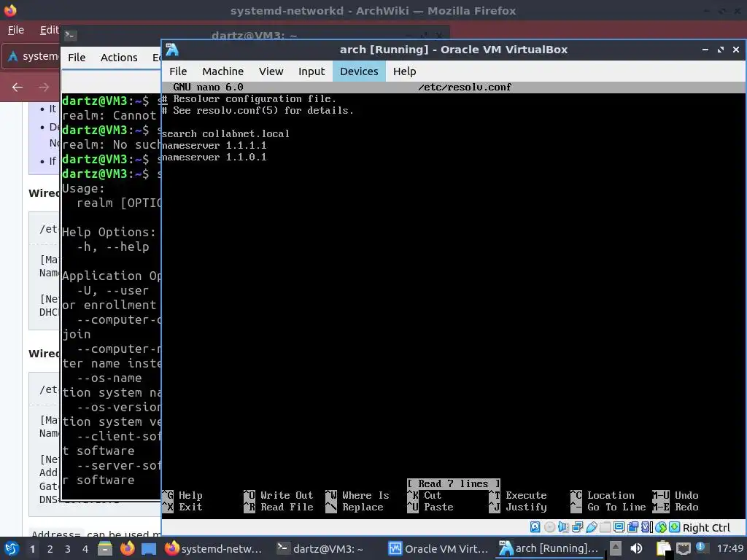Click the Go To Line shortcut label
The height and width of the screenshot is (560, 747).
[616, 507]
